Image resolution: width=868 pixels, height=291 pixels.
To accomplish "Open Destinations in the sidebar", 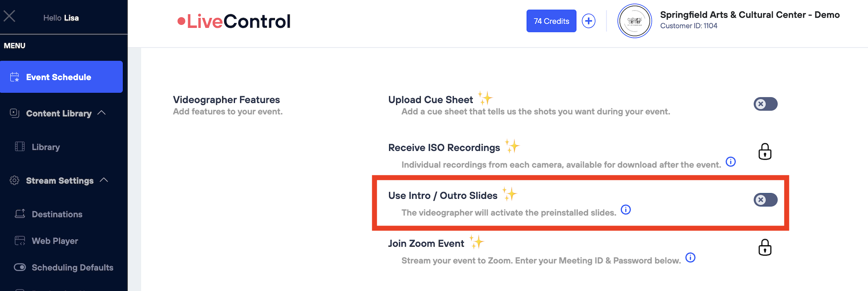I will [57, 214].
